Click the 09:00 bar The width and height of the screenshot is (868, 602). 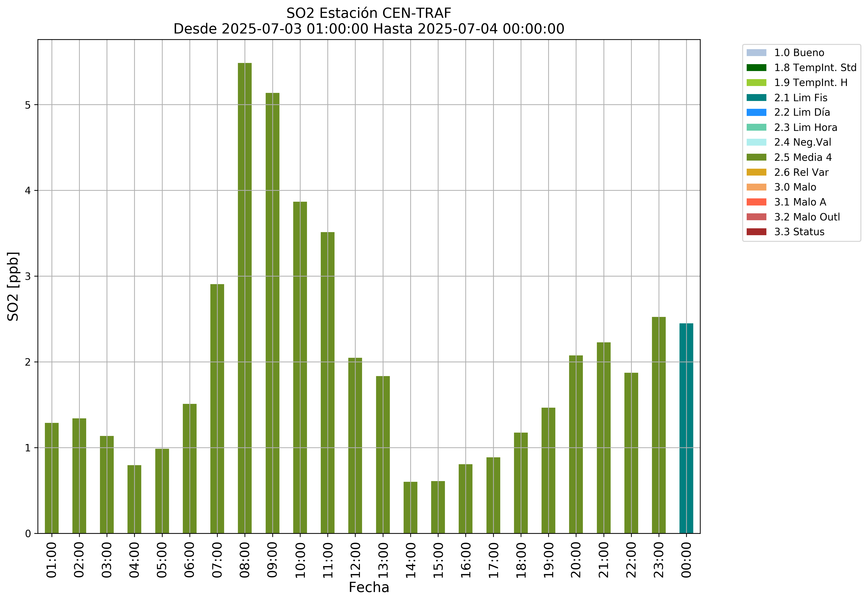point(272,313)
